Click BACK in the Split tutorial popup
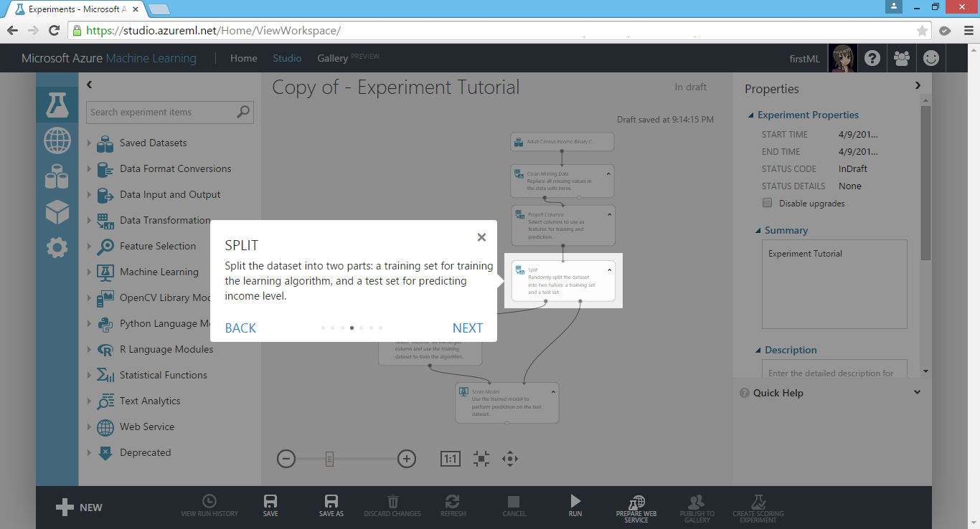 [240, 328]
